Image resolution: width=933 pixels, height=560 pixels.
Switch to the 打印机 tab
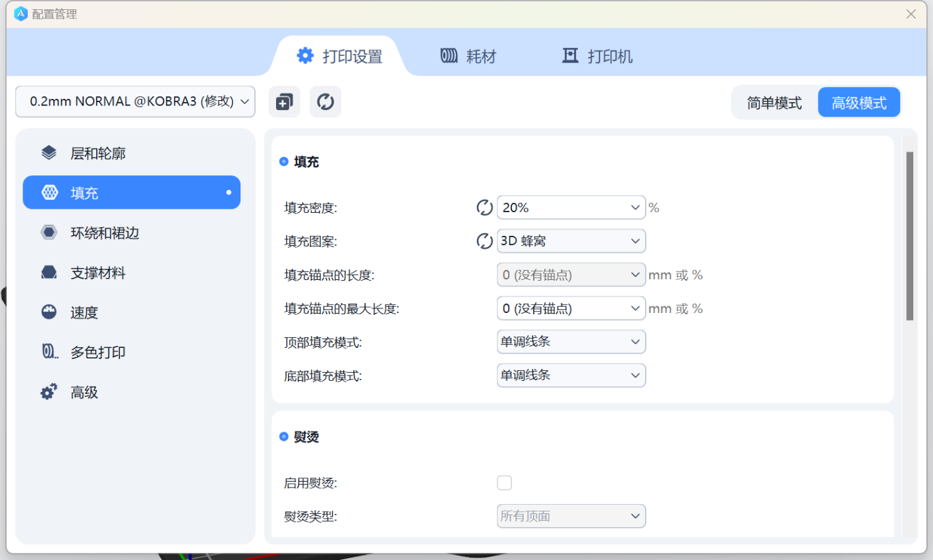(597, 57)
